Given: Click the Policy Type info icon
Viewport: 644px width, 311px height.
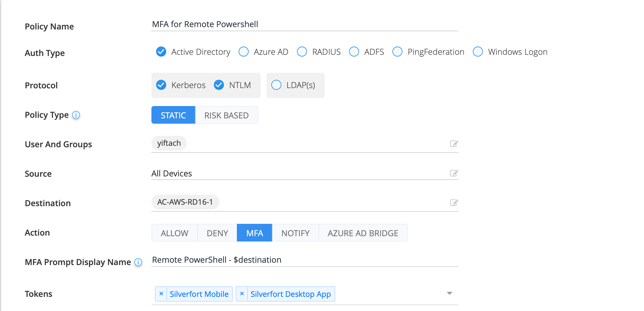Looking at the screenshot, I should (76, 115).
